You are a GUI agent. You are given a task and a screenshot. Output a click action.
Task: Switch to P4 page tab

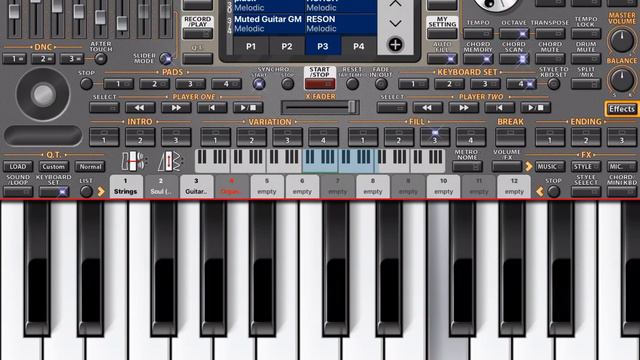coord(358,47)
